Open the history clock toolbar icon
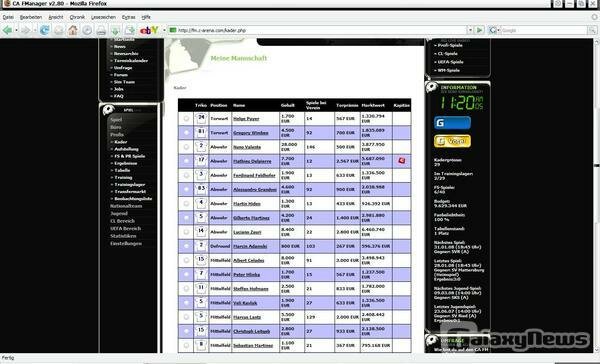600x364 pixels. pyautogui.click(x=87, y=30)
